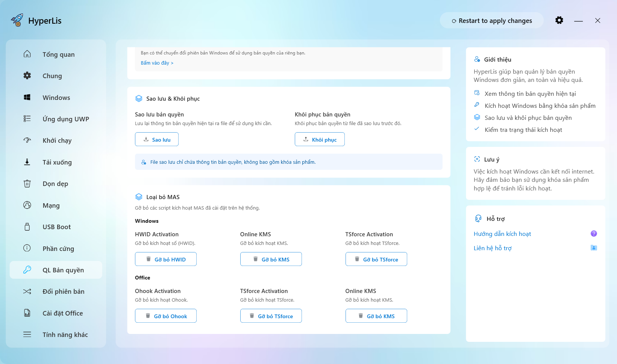Click the speedometer icon beside Khởi chạy
Image resolution: width=617 pixels, height=364 pixels.
pos(27,140)
